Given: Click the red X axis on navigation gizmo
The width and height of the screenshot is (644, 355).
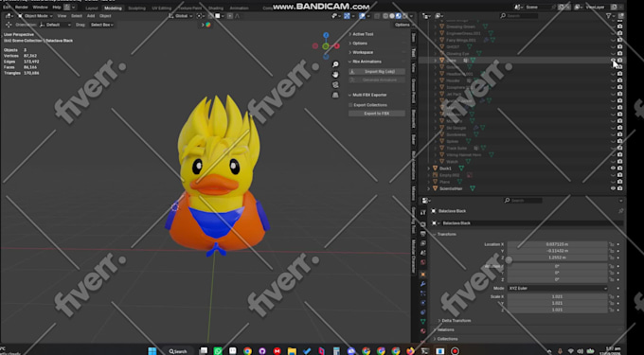Looking at the screenshot, I should point(337,46).
